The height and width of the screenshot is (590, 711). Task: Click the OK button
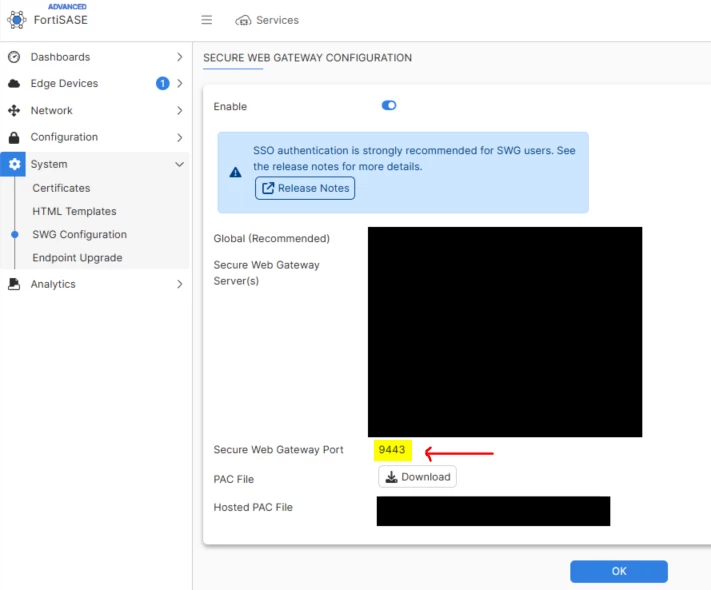[x=618, y=571]
